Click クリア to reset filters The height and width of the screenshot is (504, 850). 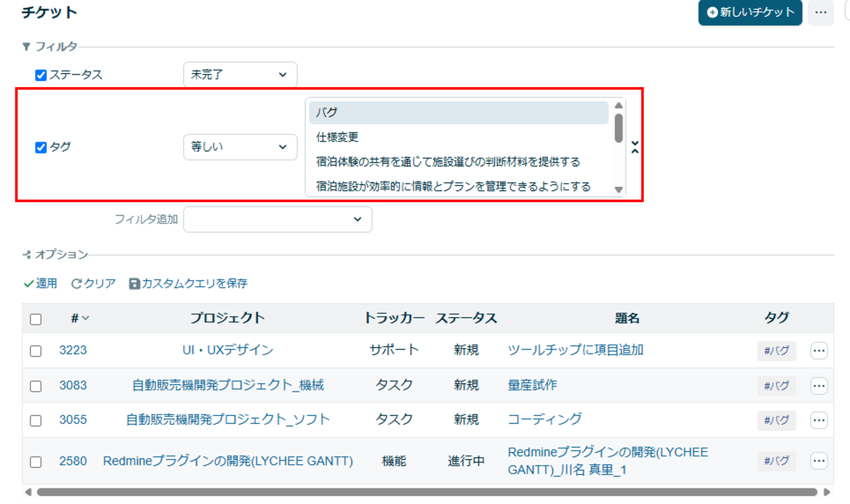coord(93,283)
